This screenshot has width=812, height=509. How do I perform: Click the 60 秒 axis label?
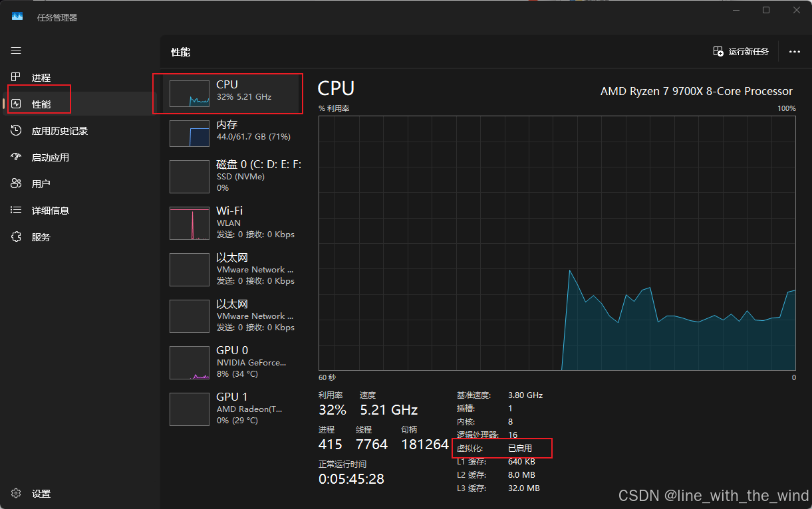[327, 377]
